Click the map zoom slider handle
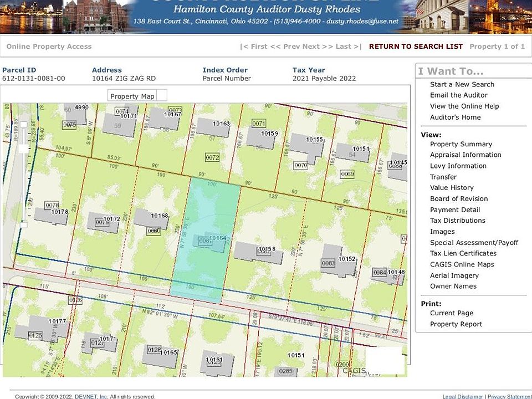 pyautogui.click(x=23, y=149)
